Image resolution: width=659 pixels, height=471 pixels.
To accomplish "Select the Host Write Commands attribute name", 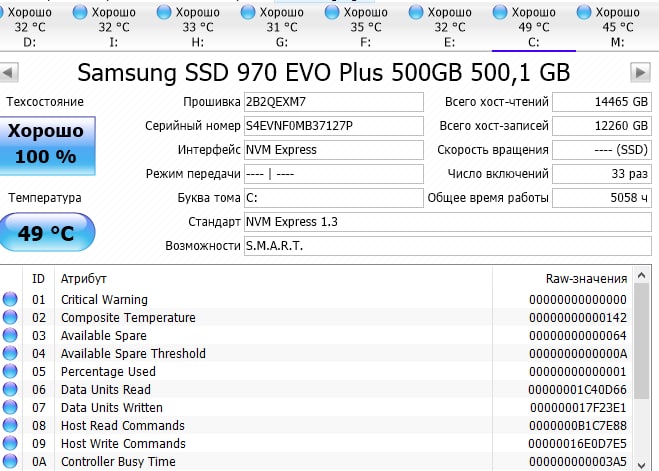I will (123, 444).
